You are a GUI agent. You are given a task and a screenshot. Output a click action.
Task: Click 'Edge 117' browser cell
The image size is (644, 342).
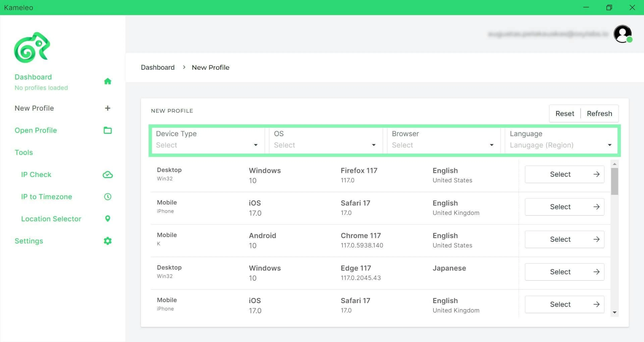356,268
